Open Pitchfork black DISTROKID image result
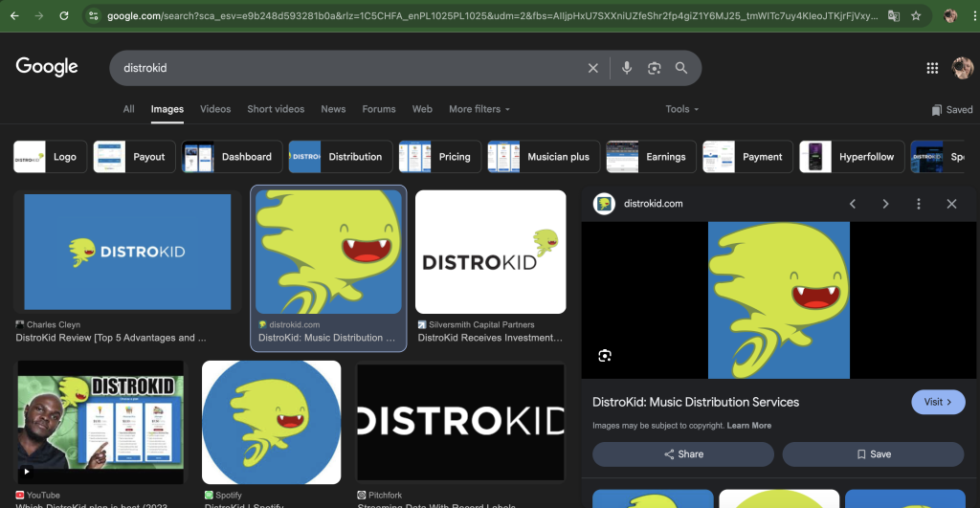This screenshot has width=980, height=508. [x=460, y=422]
